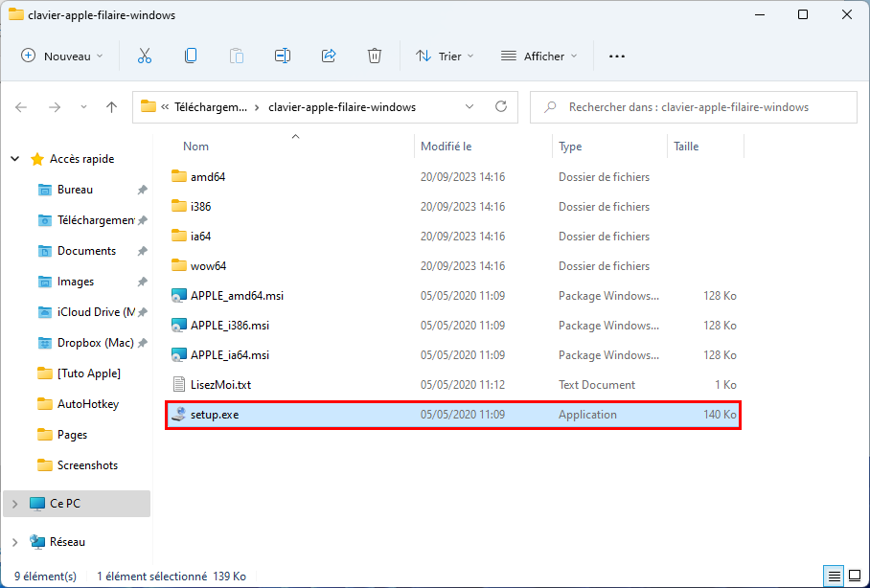Image resolution: width=870 pixels, height=588 pixels.
Task: Click the Delete trash icon
Action: pos(375,57)
